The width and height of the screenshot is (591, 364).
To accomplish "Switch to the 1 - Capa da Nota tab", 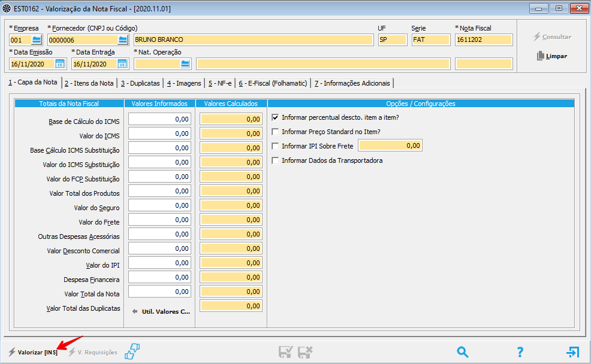I will 33,83.
